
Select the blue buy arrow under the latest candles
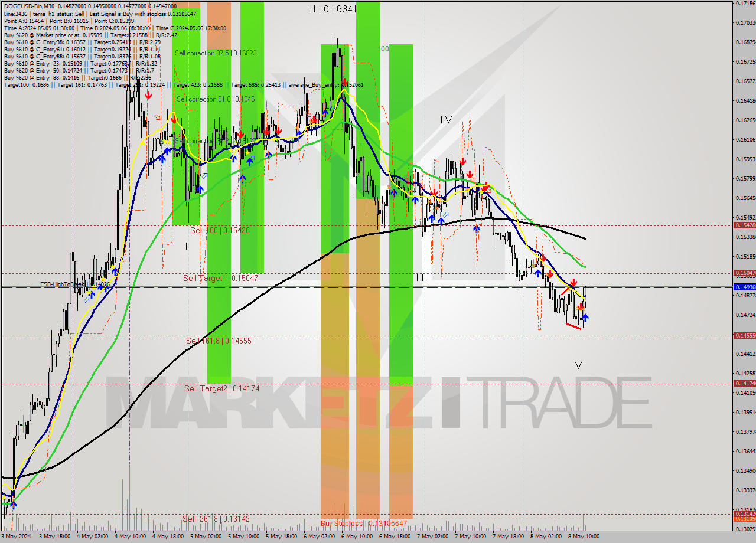585,318
